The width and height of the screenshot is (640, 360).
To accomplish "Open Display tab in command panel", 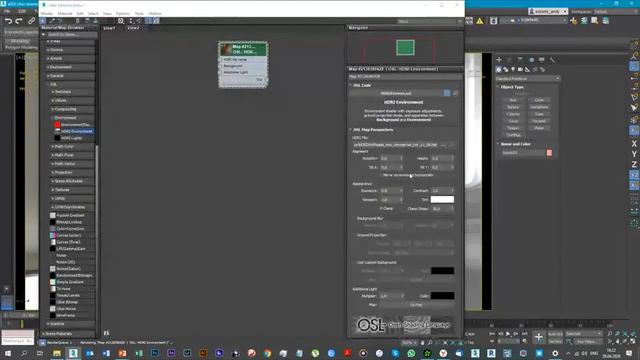I will pyautogui.click(x=542, y=60).
